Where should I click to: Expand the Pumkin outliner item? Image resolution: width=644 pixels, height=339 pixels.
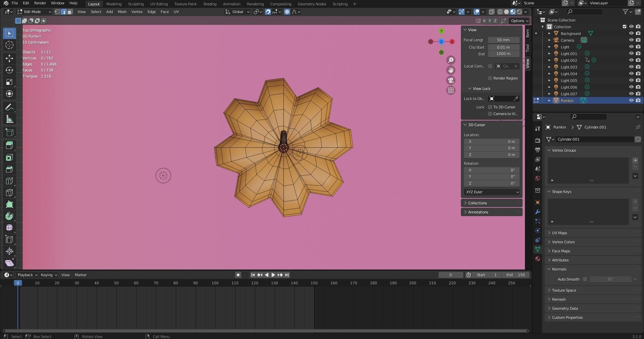(x=549, y=100)
